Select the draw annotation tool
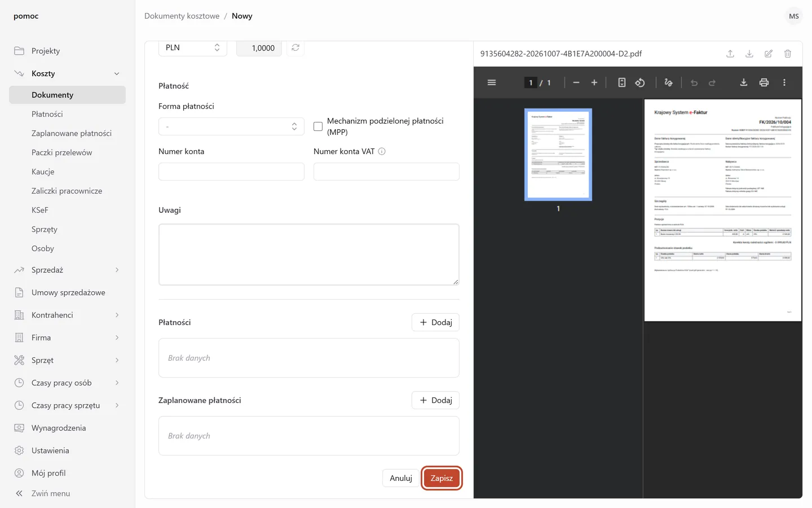 (669, 82)
